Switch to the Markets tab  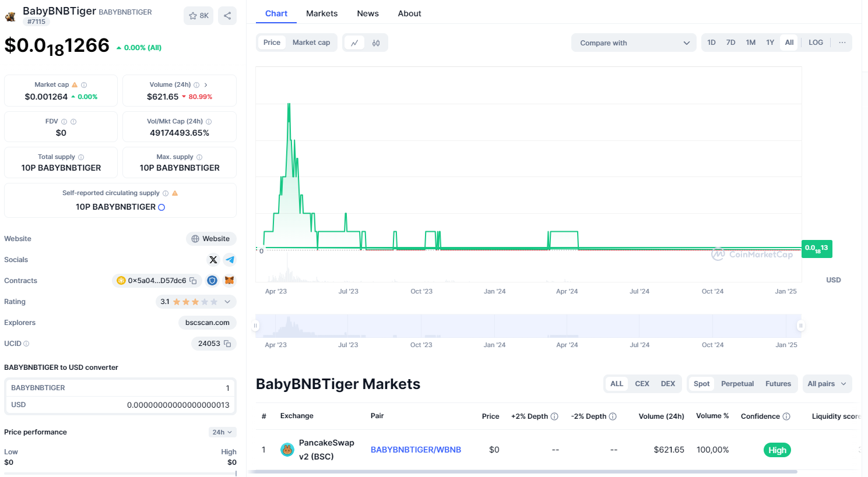pyautogui.click(x=322, y=13)
